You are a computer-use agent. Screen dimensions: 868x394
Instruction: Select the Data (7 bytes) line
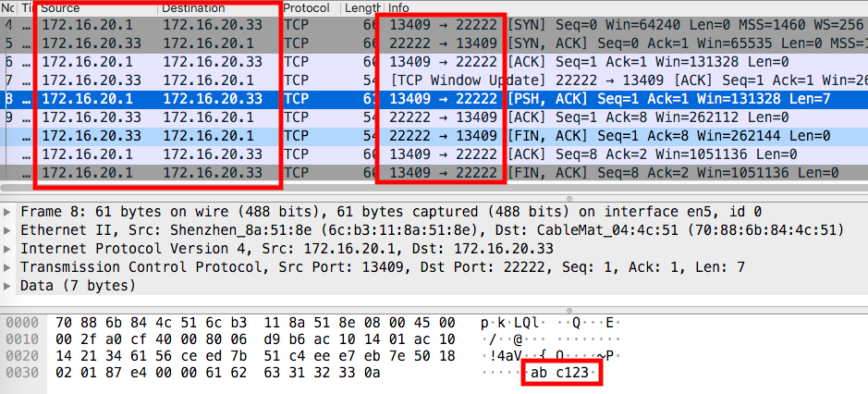coord(78,287)
